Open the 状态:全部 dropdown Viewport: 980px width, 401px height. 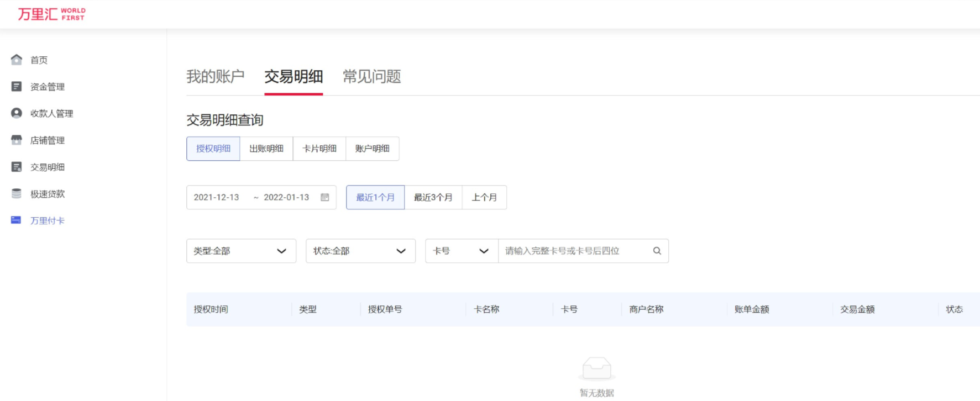(x=360, y=251)
